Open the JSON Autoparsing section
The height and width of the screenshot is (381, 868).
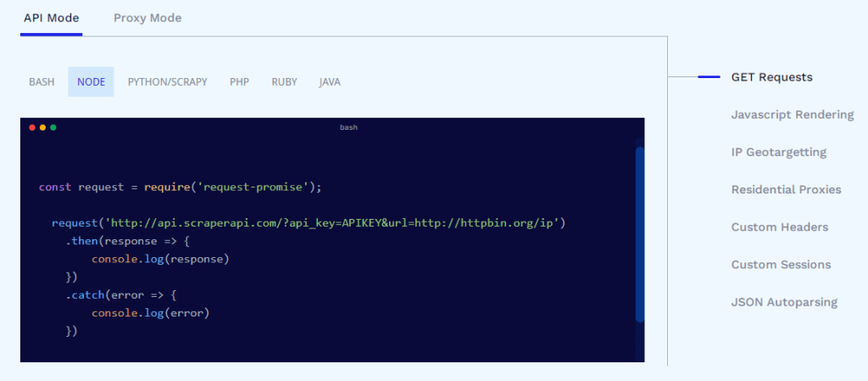pos(784,302)
